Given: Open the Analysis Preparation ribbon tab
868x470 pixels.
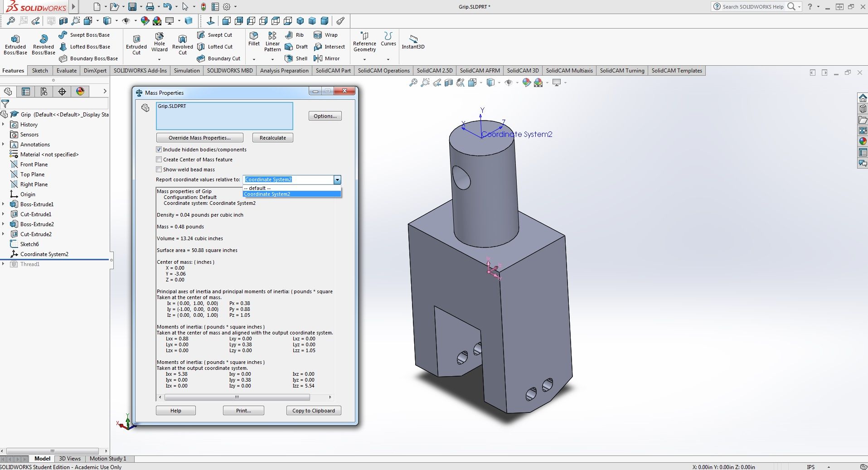Looking at the screenshot, I should 284,70.
